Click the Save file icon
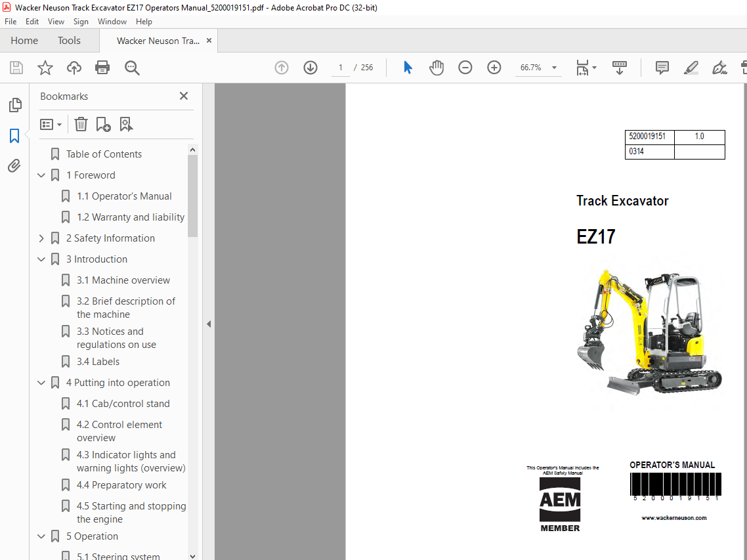 [16, 68]
